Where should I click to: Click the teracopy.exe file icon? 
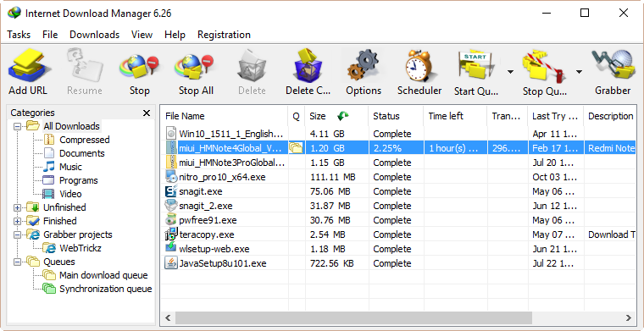coord(171,234)
